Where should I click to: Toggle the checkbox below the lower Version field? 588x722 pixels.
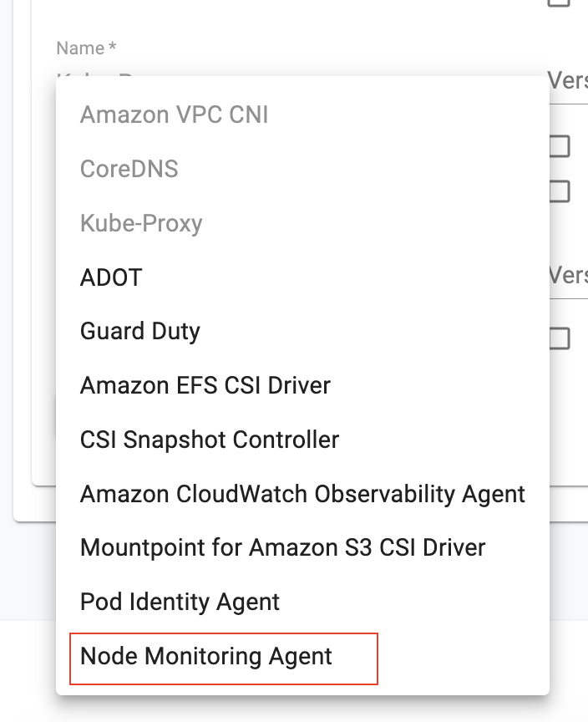[559, 338]
